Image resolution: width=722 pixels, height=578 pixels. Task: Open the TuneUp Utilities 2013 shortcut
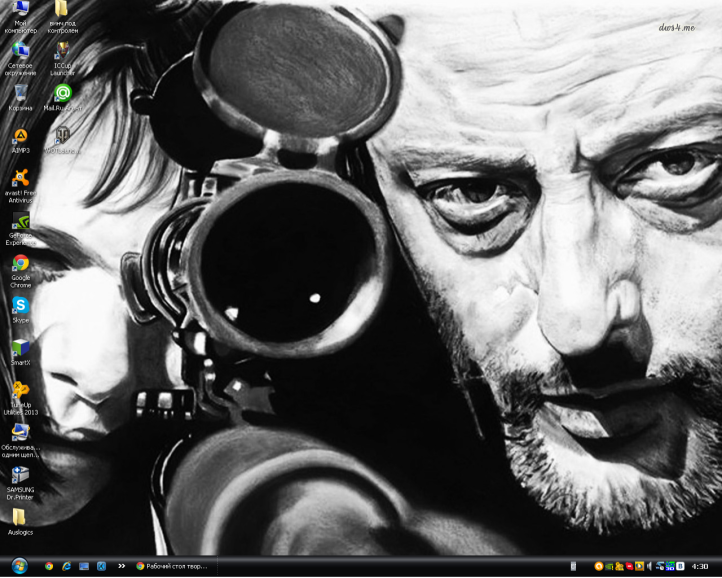[20, 398]
